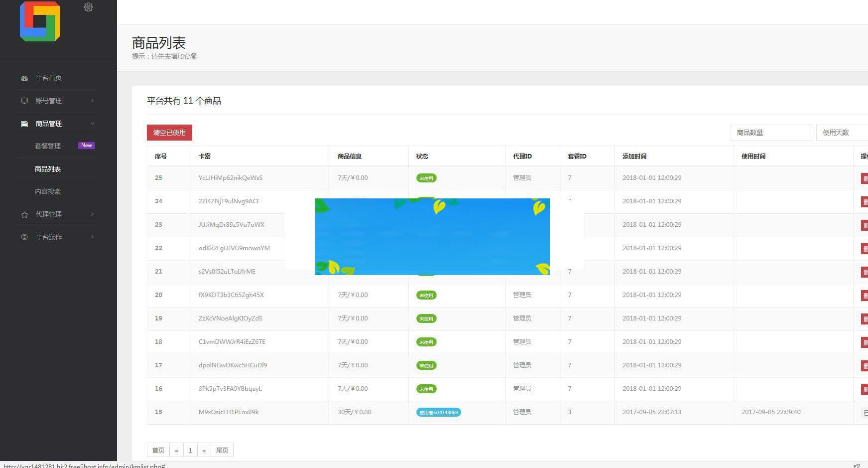Click the settings gear icon in sidebar
Viewport: 868px width, 468px height.
coord(88,7)
